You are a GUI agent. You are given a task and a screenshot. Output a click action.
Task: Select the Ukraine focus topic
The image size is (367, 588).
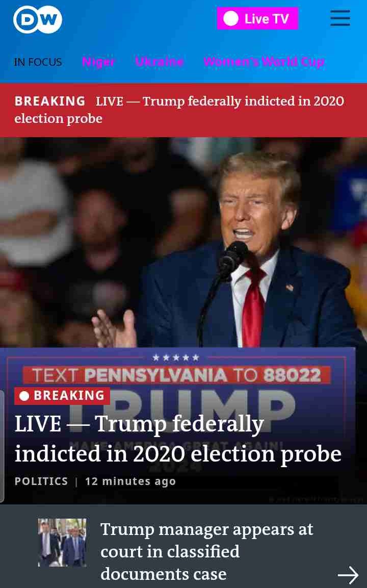pos(160,62)
